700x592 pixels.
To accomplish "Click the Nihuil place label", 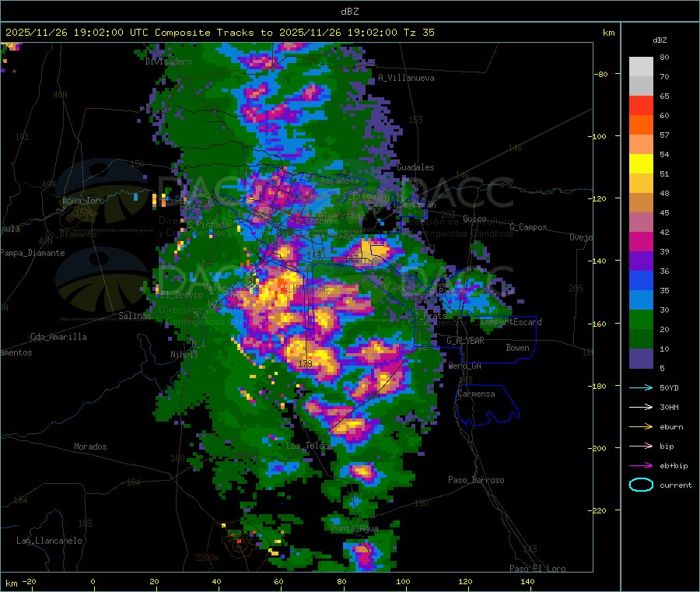I will click(184, 355).
